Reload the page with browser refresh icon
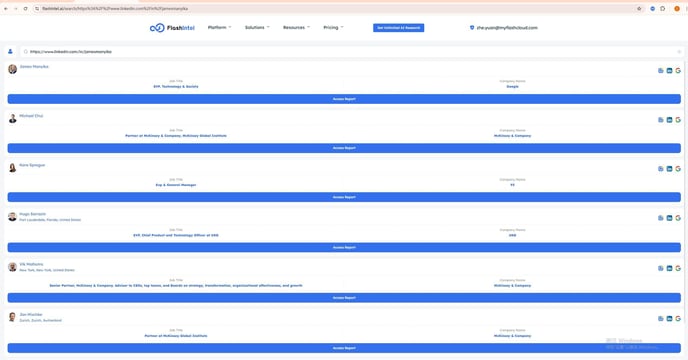This screenshot has height=360, width=688. [x=25, y=8]
